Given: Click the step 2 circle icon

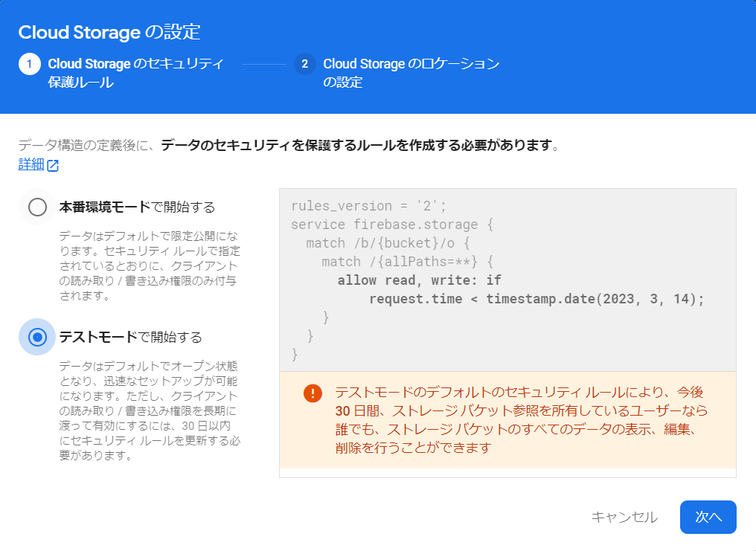Looking at the screenshot, I should [305, 64].
